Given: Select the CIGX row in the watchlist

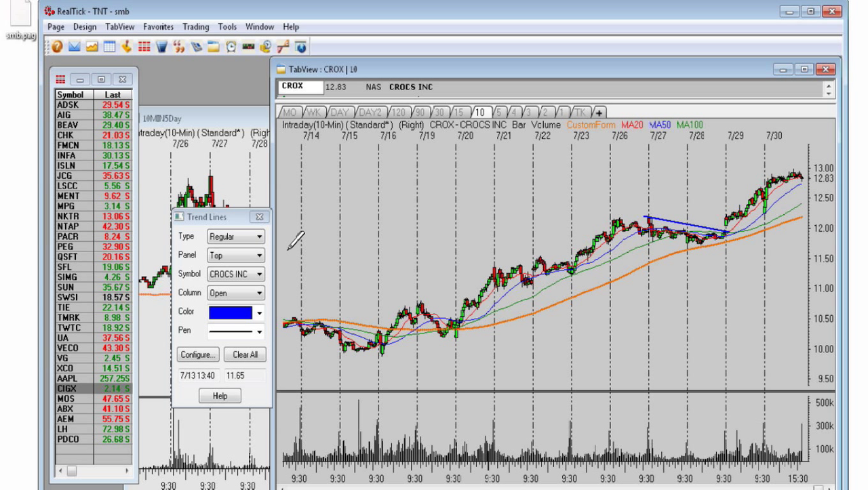Looking at the screenshot, I should click(94, 388).
